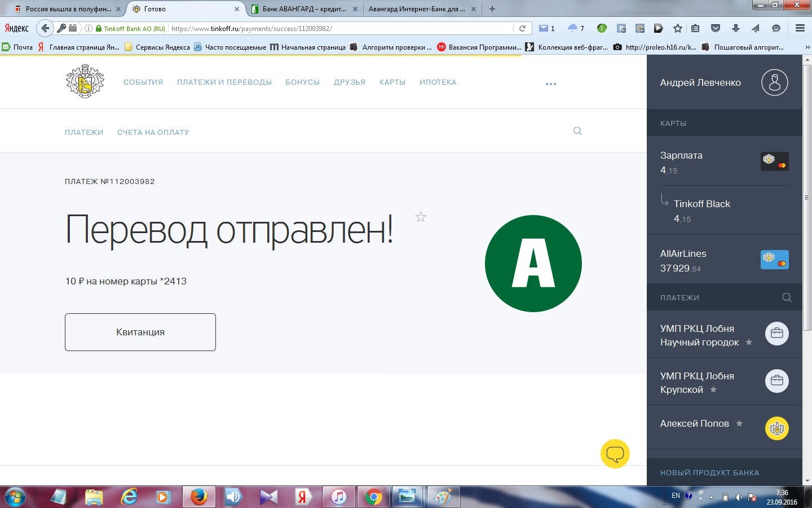Open iTunes from the taskbar
Viewport: 812px width, 508px height.
tap(338, 497)
